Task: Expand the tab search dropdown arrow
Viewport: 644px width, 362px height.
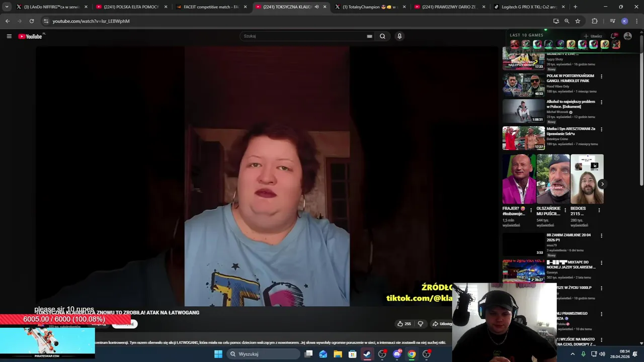Action: [7, 7]
